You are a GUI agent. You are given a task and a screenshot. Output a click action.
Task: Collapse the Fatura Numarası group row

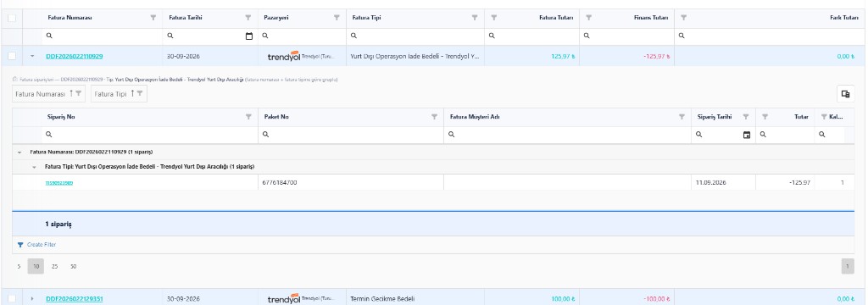pyautogui.click(x=19, y=152)
